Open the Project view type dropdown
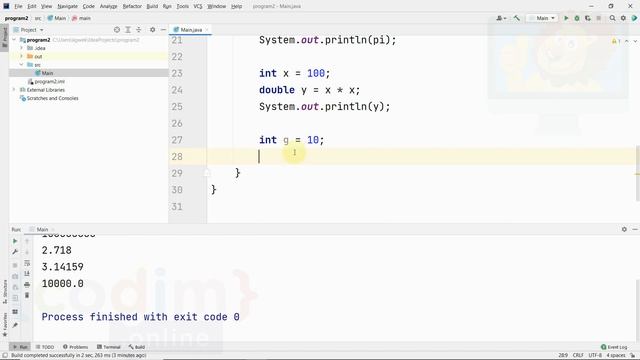 pos(29,30)
